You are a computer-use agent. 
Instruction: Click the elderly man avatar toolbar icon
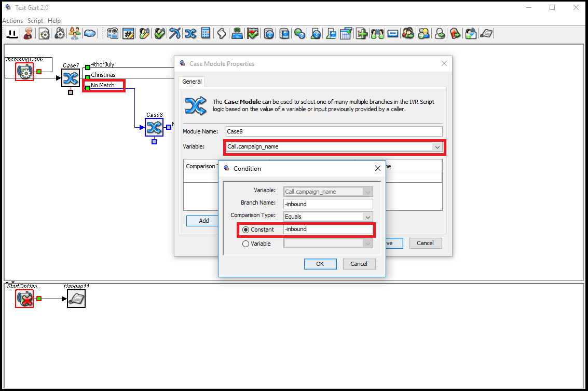pyautogui.click(x=28, y=34)
